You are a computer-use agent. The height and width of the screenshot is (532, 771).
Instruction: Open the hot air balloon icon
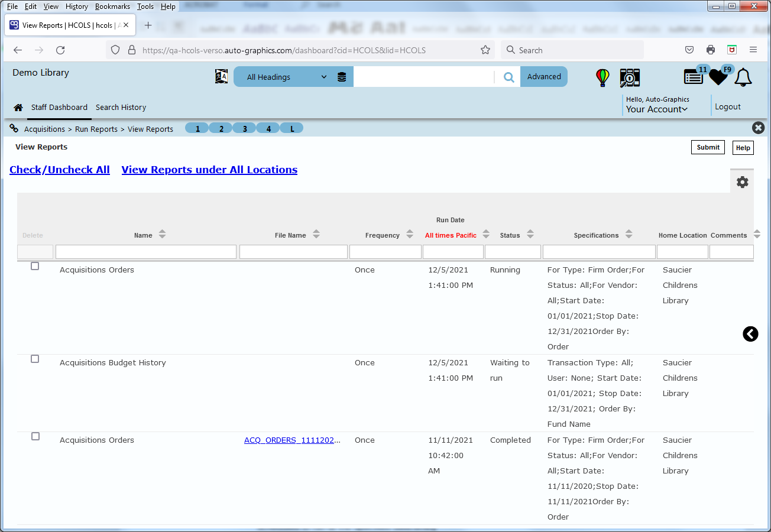coord(602,77)
